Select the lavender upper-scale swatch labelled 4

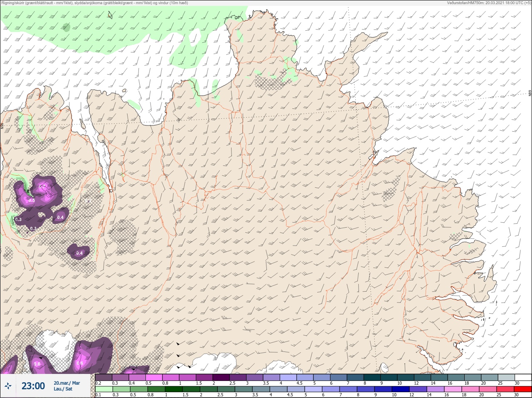click(288, 377)
